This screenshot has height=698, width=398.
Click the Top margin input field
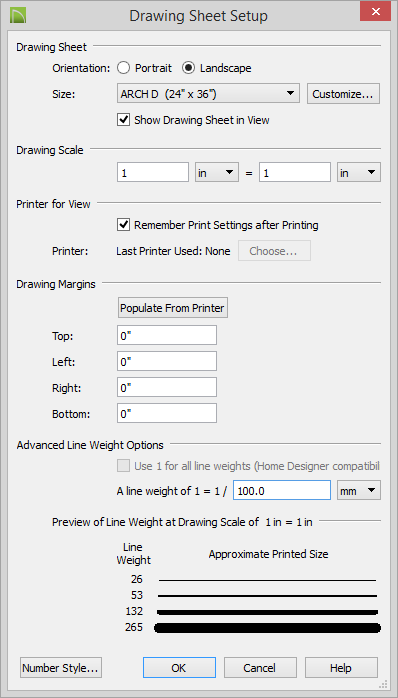point(167,335)
